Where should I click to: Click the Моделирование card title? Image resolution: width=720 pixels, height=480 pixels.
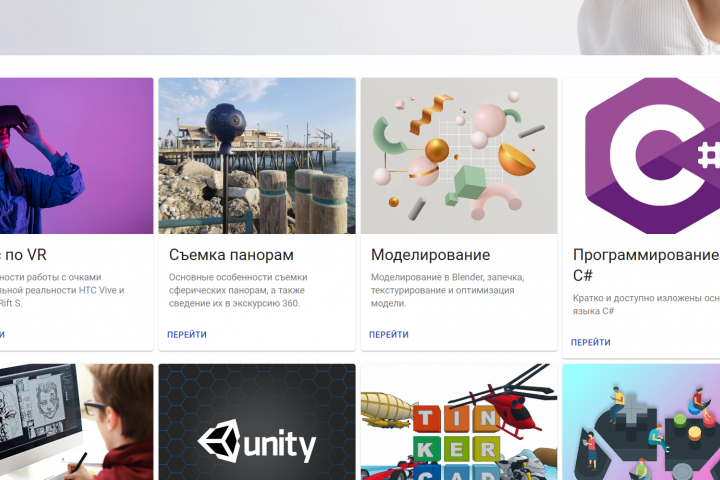tap(431, 255)
